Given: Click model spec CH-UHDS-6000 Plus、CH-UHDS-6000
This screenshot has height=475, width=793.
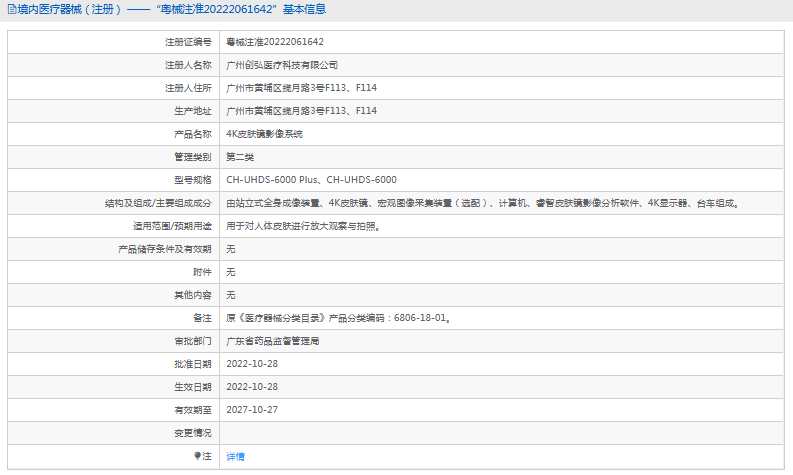Looking at the screenshot, I should [x=311, y=180].
